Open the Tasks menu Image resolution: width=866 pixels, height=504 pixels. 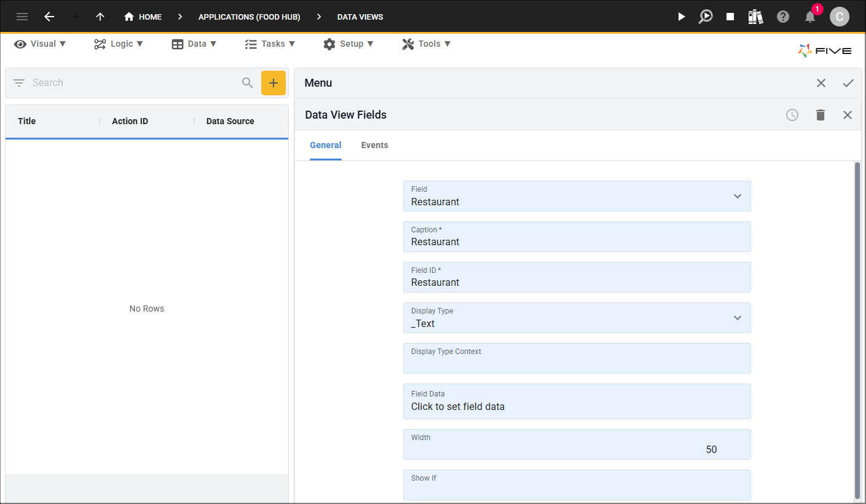click(270, 44)
